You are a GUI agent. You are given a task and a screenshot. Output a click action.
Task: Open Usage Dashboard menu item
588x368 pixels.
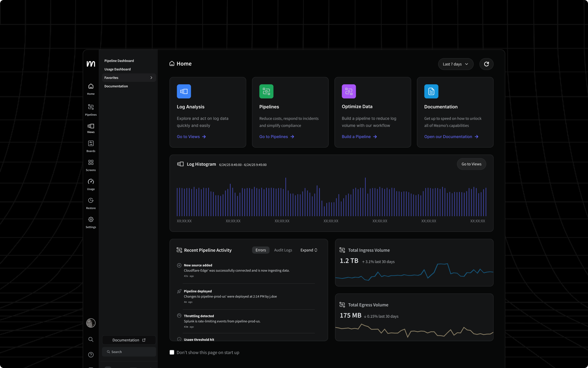pyautogui.click(x=118, y=69)
